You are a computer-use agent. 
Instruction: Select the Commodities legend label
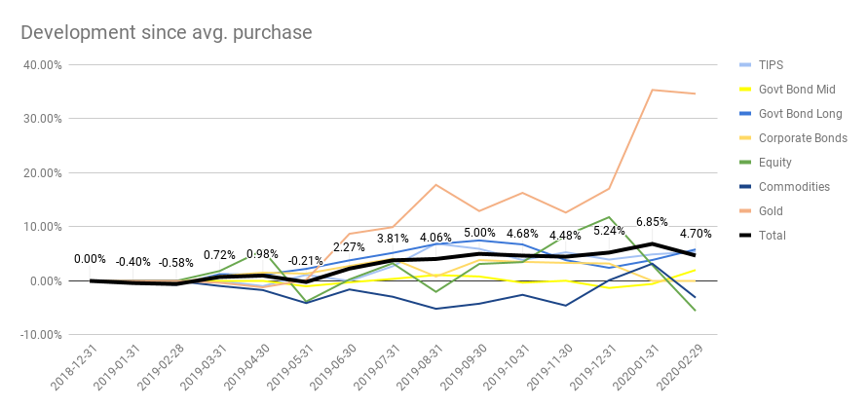pos(795,187)
